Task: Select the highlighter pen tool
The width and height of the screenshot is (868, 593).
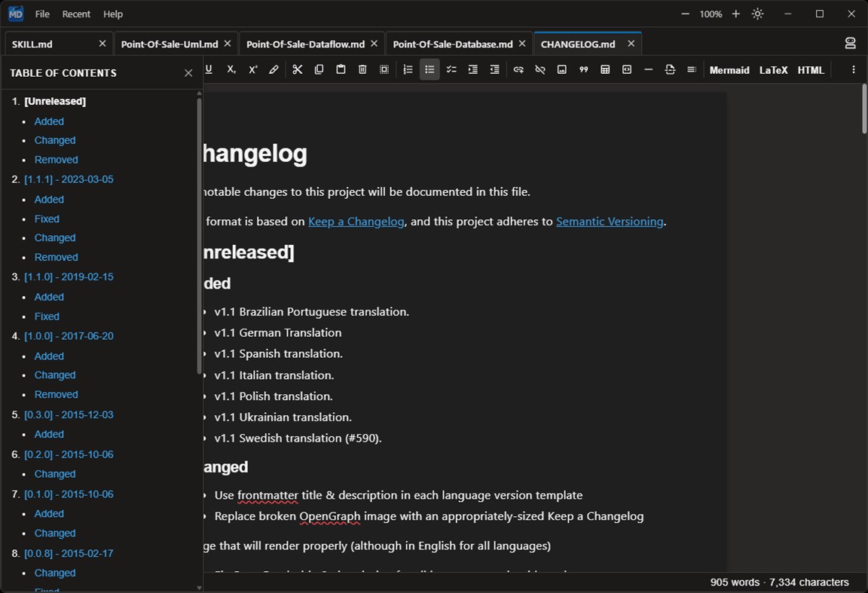Action: [x=274, y=70]
